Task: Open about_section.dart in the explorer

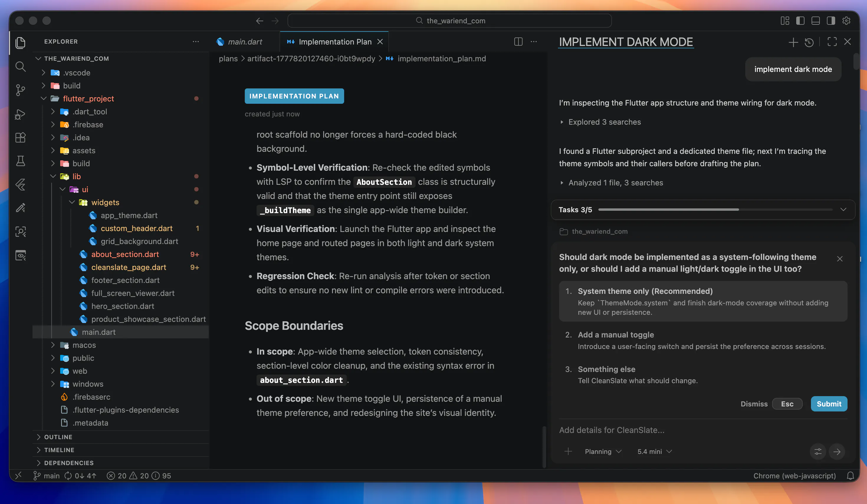Action: 124,254
